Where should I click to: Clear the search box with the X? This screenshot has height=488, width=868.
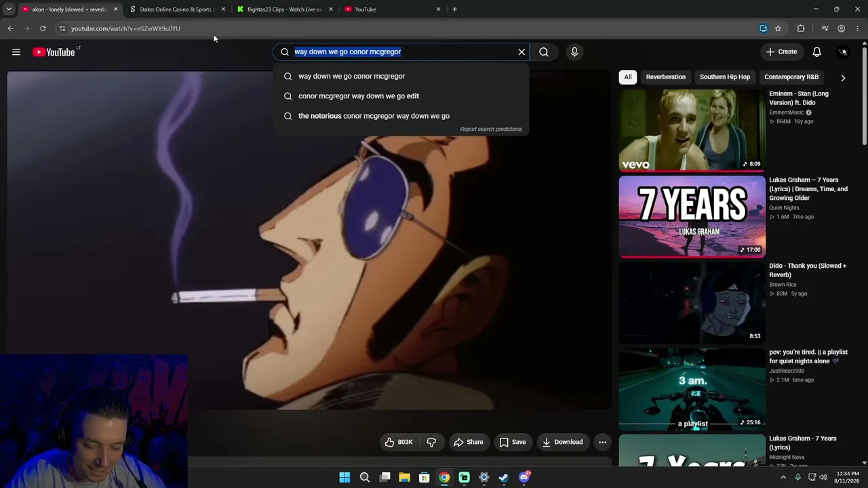click(521, 52)
